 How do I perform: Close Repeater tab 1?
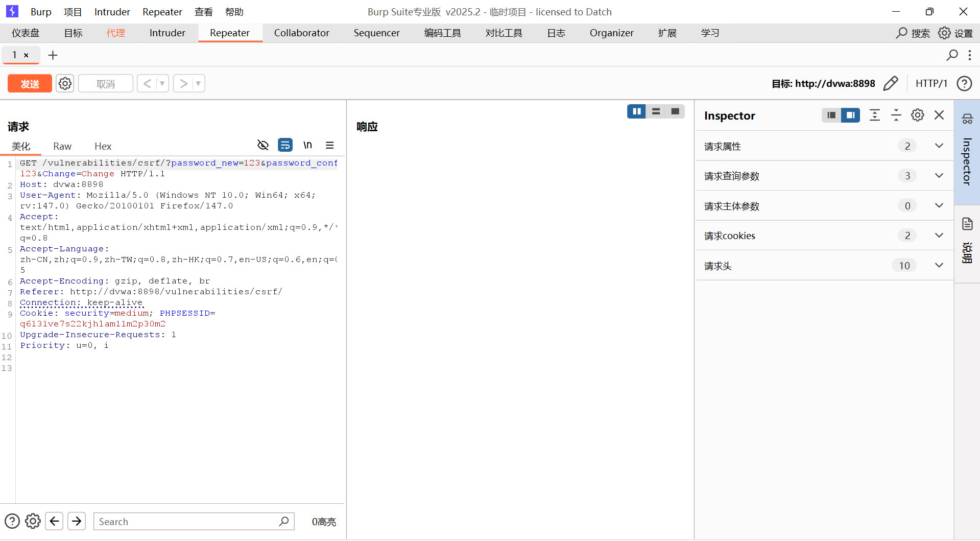click(x=26, y=55)
